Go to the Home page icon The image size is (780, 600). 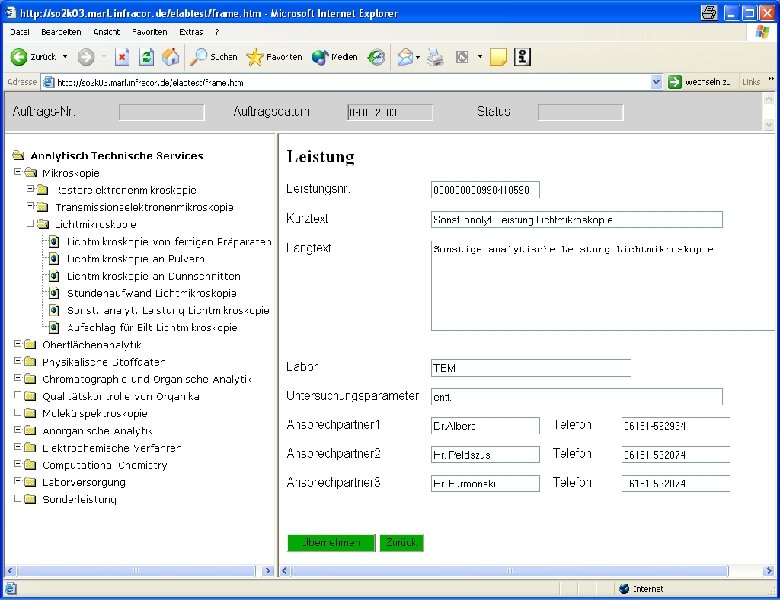(171, 57)
